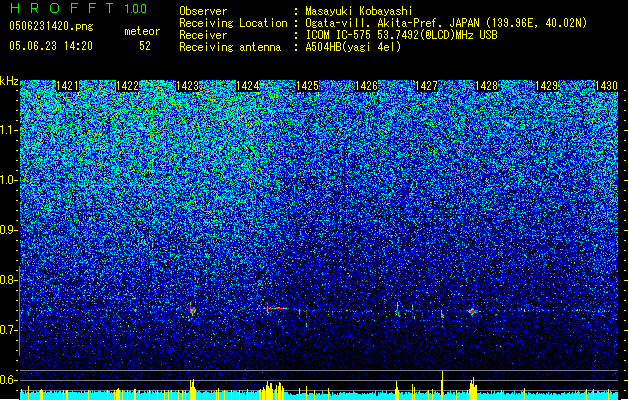Click the red meteor echo before 1428
Screen dimensions: 629x400
pos(473,311)
